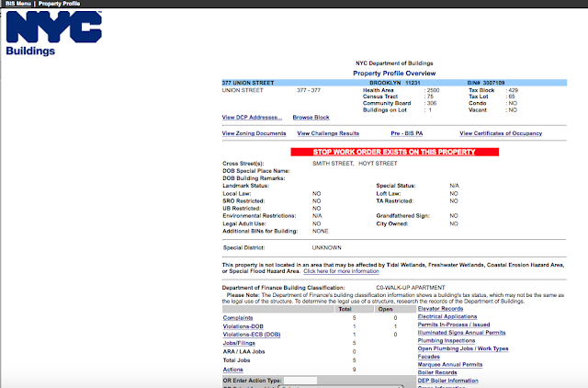588x388 pixels.
Task: Click here for more flood hazard information
Action: point(341,271)
